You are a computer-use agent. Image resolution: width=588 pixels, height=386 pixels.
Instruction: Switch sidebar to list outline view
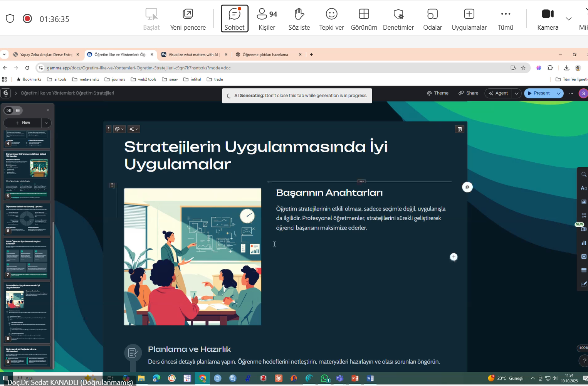point(18,111)
